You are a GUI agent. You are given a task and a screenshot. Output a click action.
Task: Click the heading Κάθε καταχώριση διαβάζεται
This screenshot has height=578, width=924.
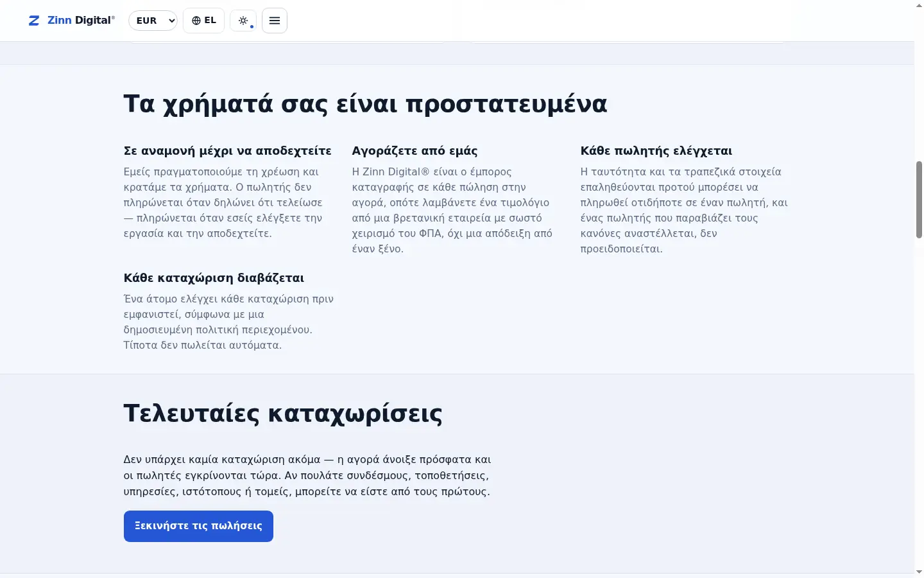214,278
